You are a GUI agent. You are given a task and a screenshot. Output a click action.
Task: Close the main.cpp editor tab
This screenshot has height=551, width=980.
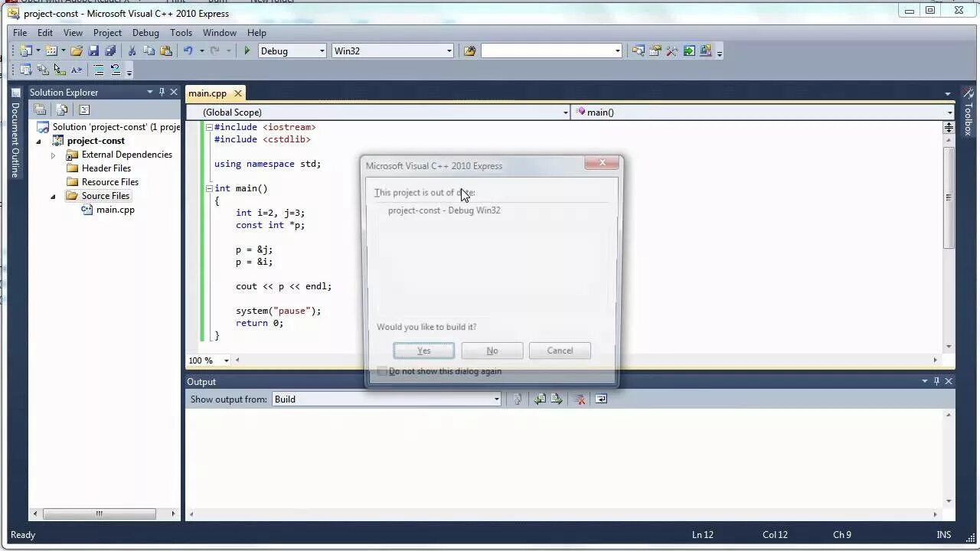coord(238,93)
